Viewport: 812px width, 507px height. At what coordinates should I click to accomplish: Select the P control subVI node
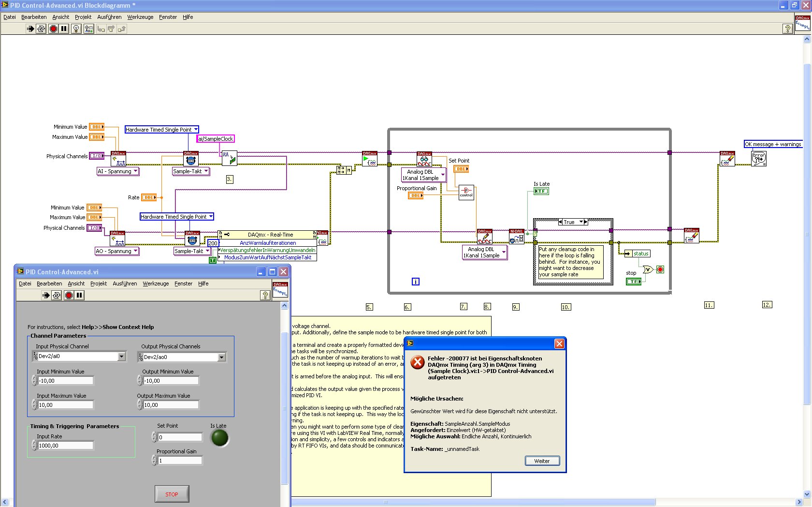tap(466, 193)
